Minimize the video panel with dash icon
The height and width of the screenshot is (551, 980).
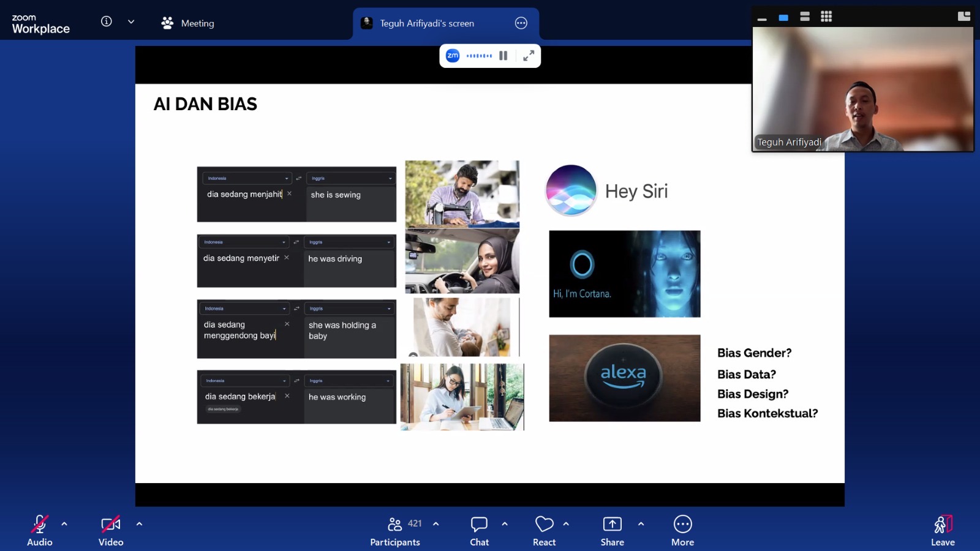click(x=762, y=18)
